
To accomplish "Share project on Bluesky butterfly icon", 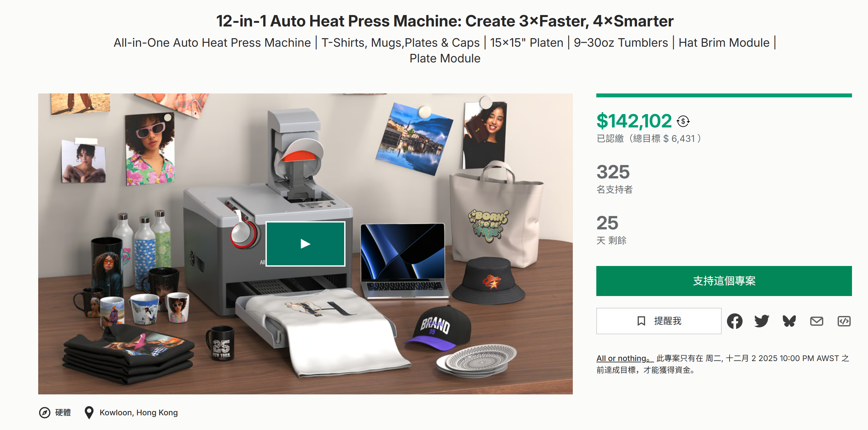I will tap(789, 321).
